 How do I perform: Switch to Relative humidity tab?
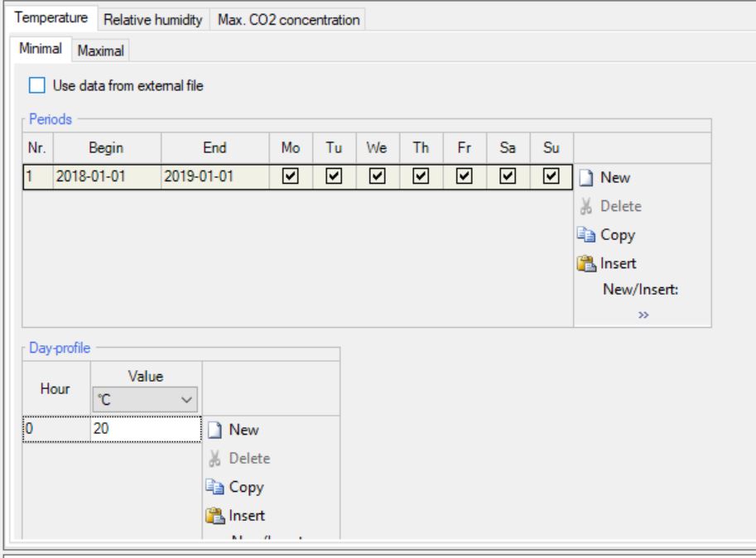154,20
